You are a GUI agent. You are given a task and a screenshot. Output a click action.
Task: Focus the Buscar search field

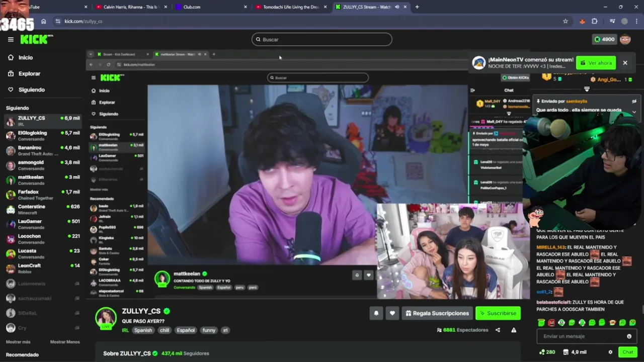[x=322, y=39]
